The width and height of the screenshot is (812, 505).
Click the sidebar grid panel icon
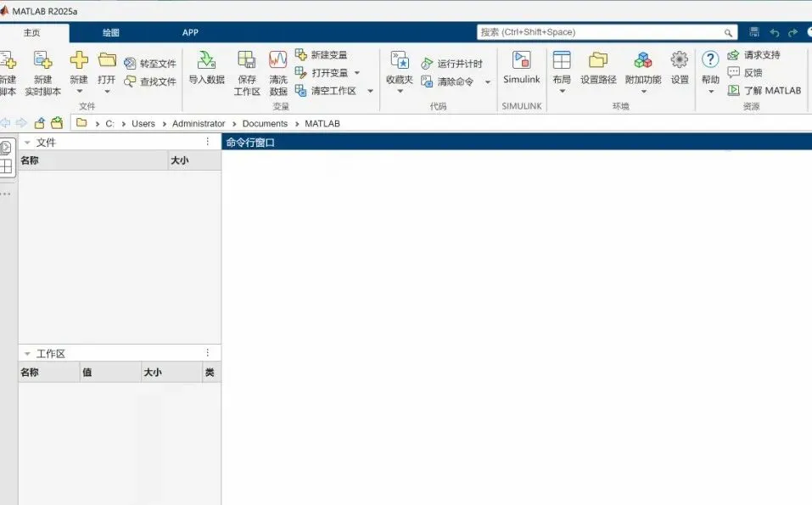click(x=6, y=167)
